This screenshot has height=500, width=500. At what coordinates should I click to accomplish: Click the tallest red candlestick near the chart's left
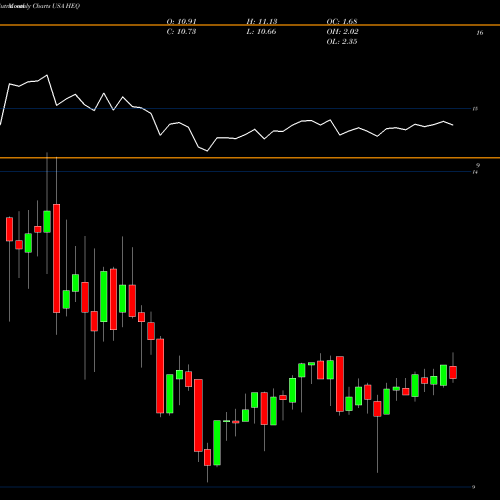(x=57, y=258)
